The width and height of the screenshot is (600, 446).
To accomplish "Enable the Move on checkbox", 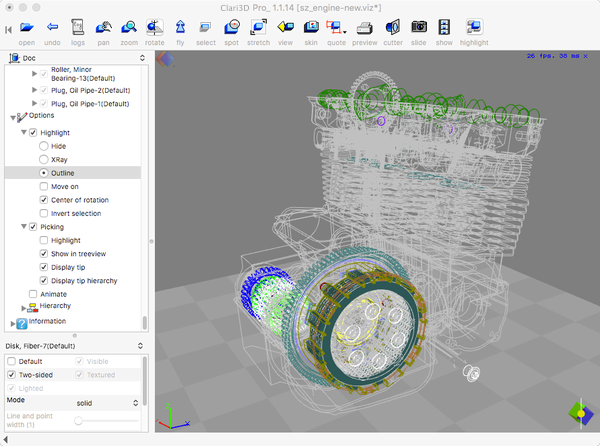I will (44, 186).
